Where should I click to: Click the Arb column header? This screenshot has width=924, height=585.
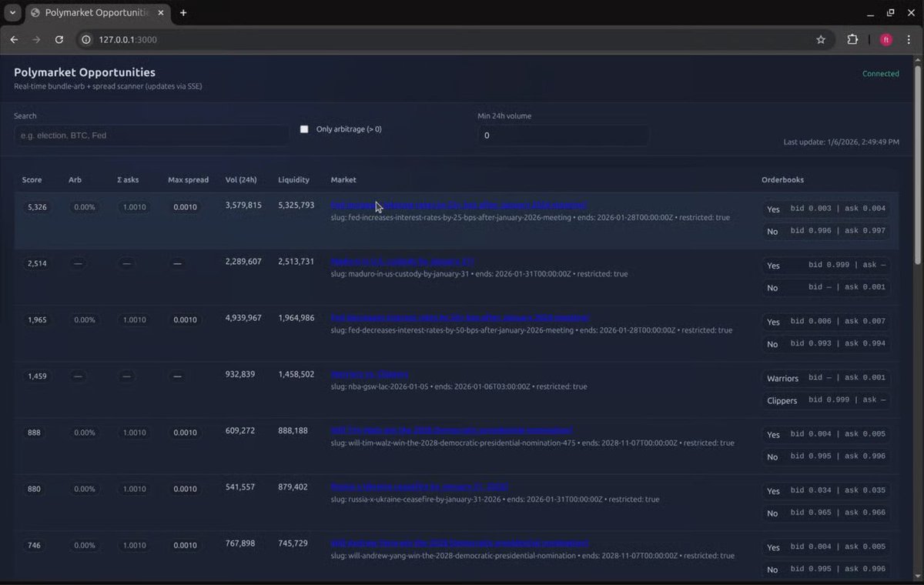(75, 180)
